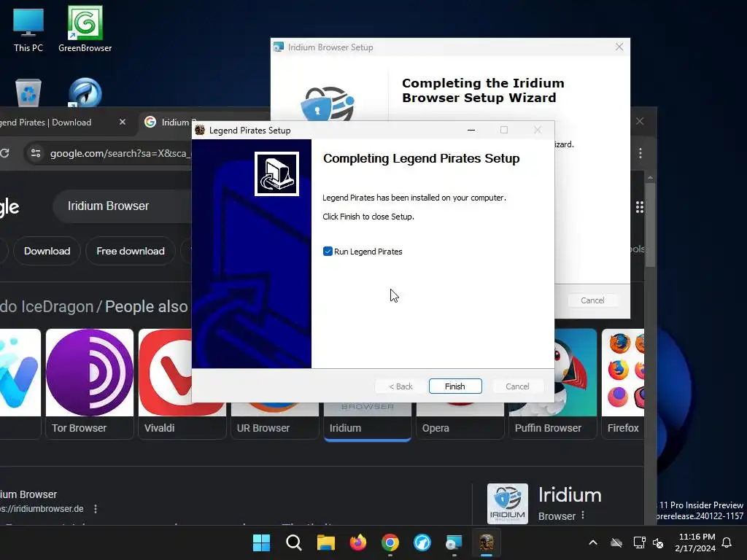Cancel the Iridium Browser Setup wizard

click(x=592, y=300)
